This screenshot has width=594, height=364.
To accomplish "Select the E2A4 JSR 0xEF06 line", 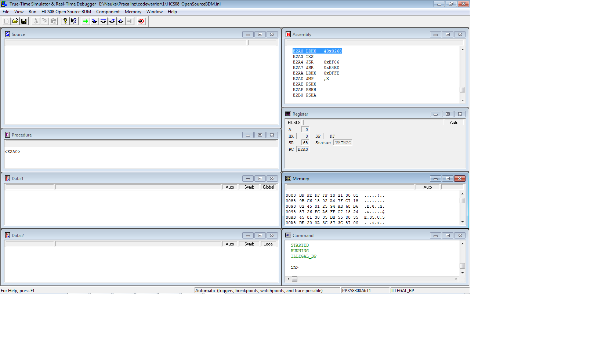I will (316, 62).
